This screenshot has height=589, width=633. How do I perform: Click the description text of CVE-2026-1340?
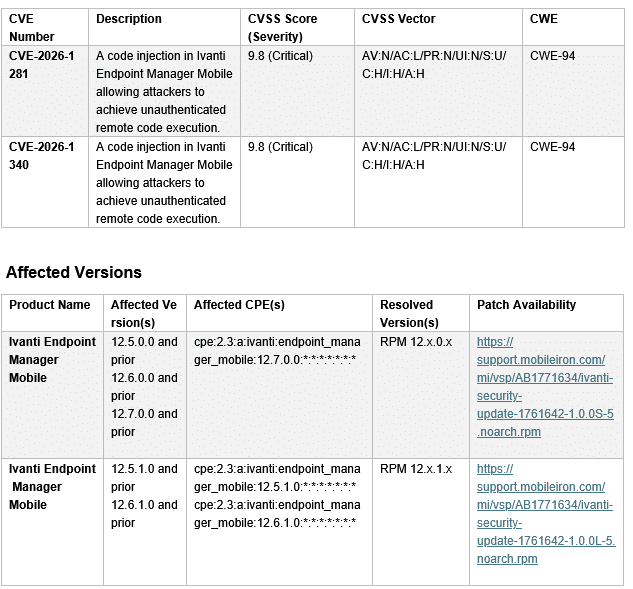click(164, 183)
